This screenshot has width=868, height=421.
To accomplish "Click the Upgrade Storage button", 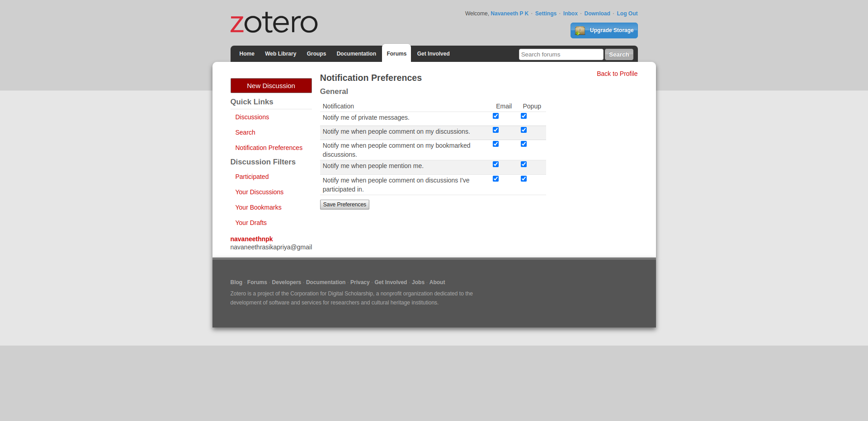I will click(x=604, y=30).
